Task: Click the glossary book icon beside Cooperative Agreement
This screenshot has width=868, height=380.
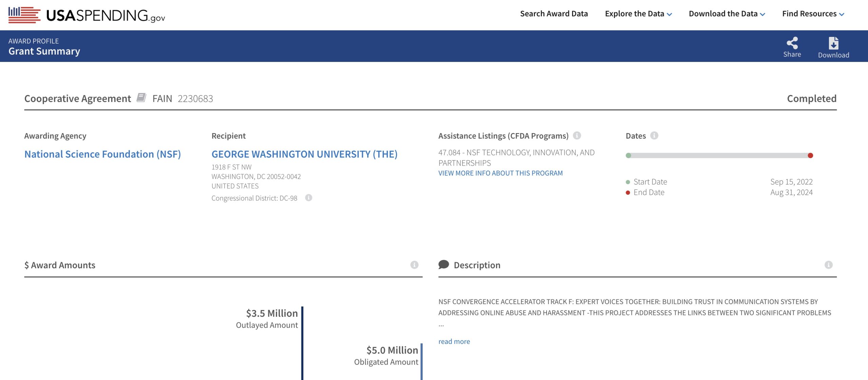Action: tap(141, 98)
